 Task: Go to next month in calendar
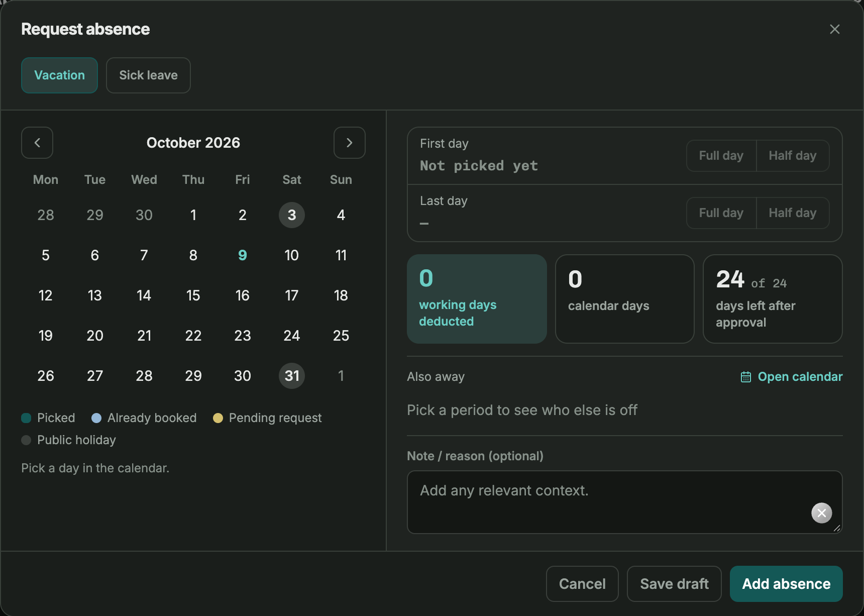(x=350, y=143)
